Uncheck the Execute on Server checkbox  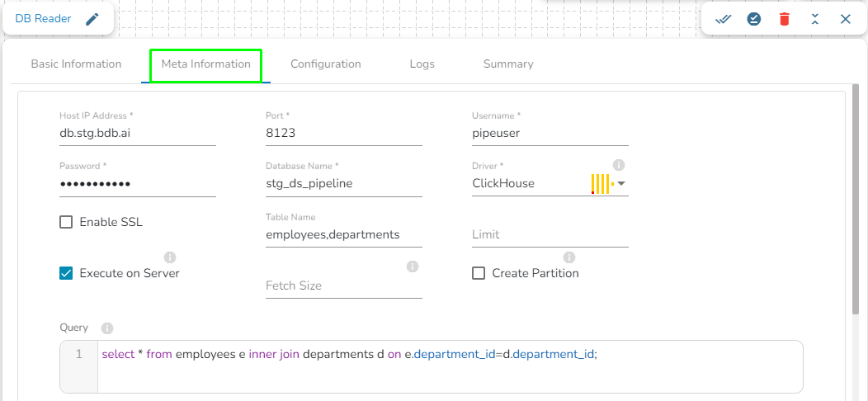[66, 273]
